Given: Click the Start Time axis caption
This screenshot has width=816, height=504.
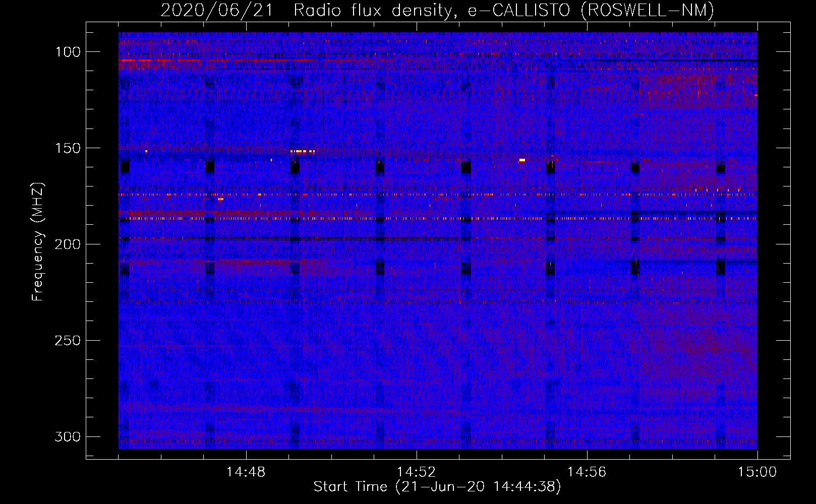Looking at the screenshot, I should [x=437, y=487].
